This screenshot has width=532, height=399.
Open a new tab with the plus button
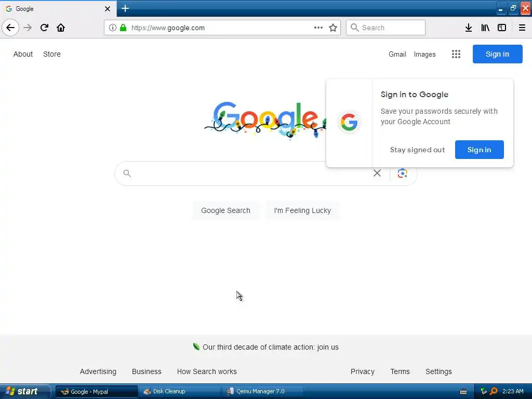pyautogui.click(x=125, y=8)
